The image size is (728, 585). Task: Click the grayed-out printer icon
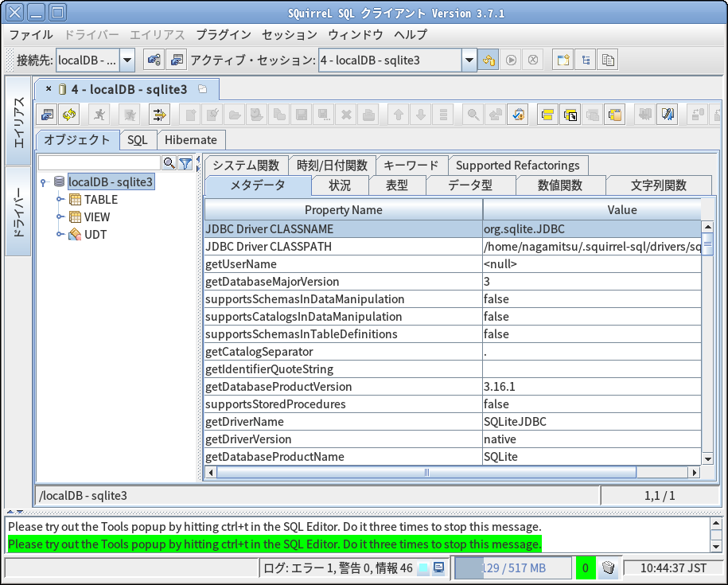pyautogui.click(x=368, y=115)
